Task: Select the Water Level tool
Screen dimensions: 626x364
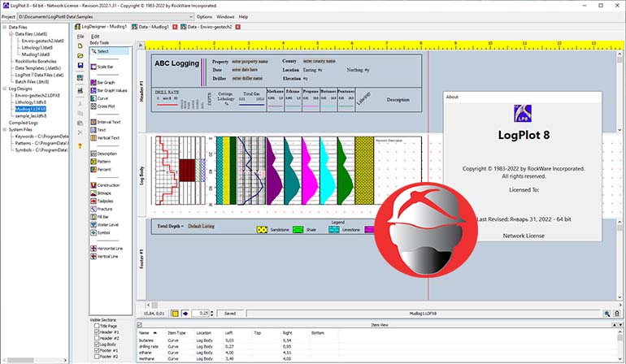Action: [x=105, y=225]
